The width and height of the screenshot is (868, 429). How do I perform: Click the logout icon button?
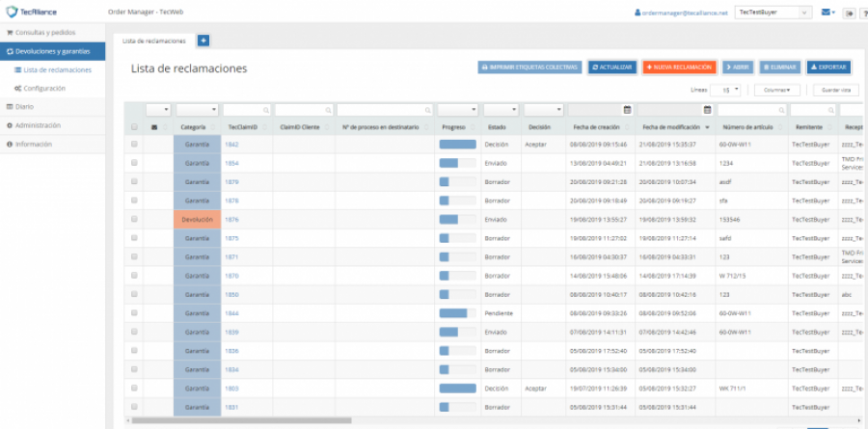coord(849,13)
